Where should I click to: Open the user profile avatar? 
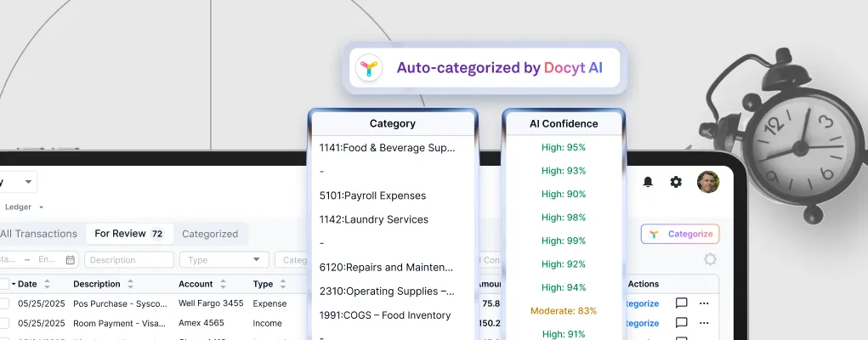coord(708,182)
